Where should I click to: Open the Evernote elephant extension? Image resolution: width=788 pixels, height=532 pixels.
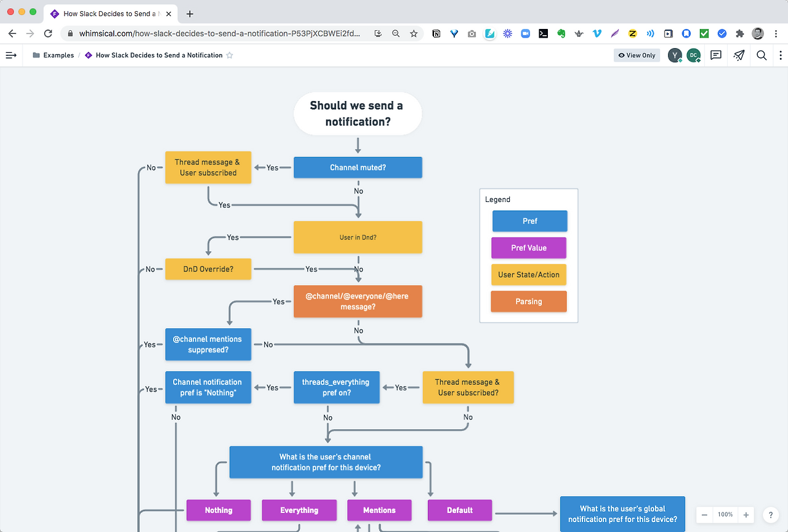click(x=561, y=34)
